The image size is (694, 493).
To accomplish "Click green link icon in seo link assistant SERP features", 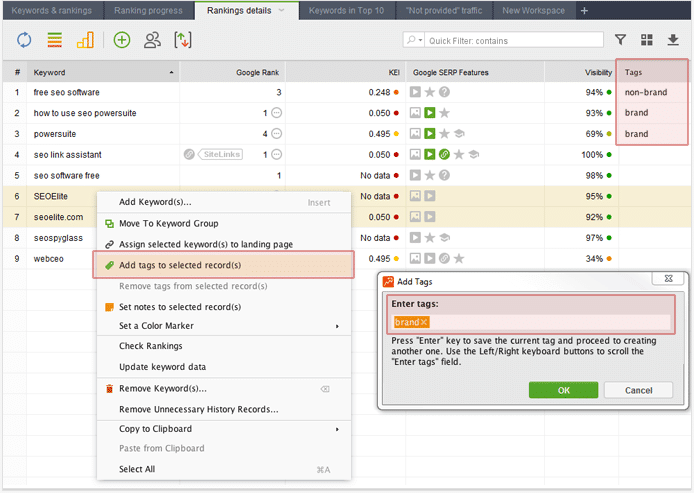I will 444,154.
